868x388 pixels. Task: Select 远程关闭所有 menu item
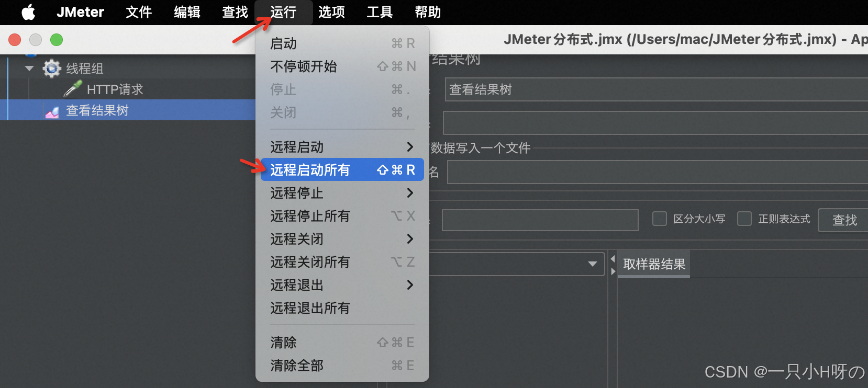tap(342, 262)
